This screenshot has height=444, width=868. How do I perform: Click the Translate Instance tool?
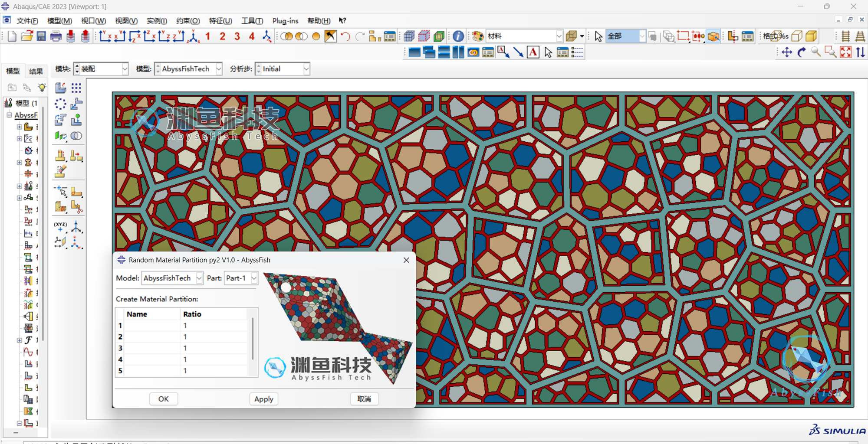[x=76, y=104]
